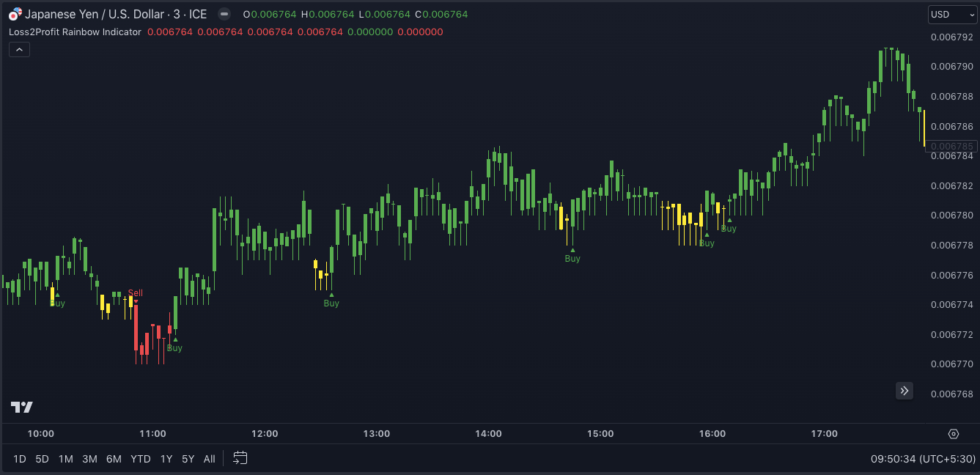Open chart settings gear on time axis
The height and width of the screenshot is (475, 980).
coord(953,434)
